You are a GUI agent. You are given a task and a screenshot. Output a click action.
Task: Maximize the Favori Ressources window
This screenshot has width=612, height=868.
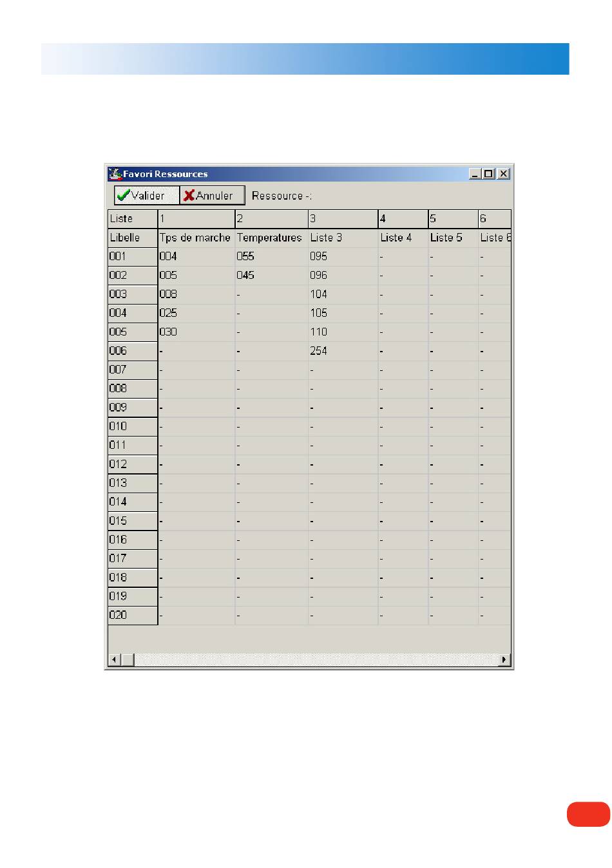click(488, 174)
